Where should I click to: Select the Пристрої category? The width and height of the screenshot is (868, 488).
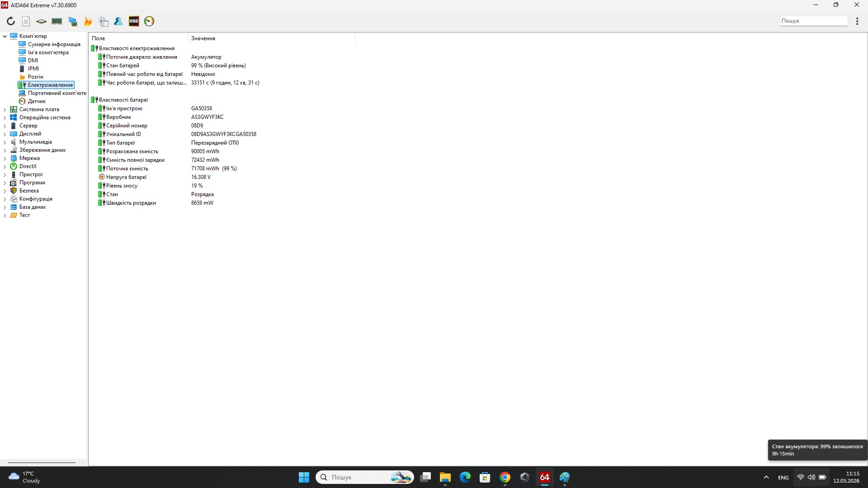31,174
